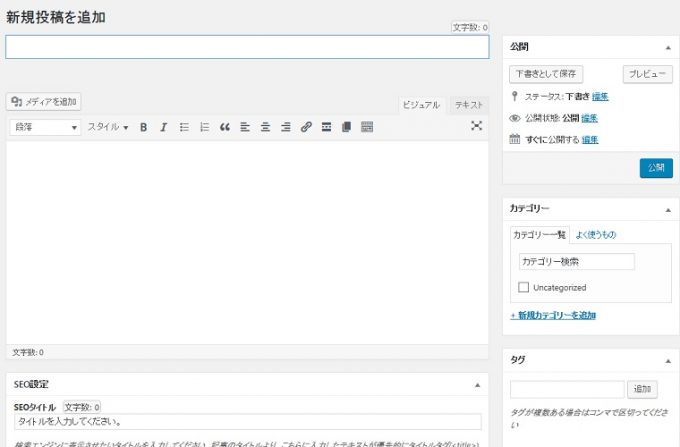The image size is (680, 447).
Task: Click the status pin icon
Action: click(514, 96)
